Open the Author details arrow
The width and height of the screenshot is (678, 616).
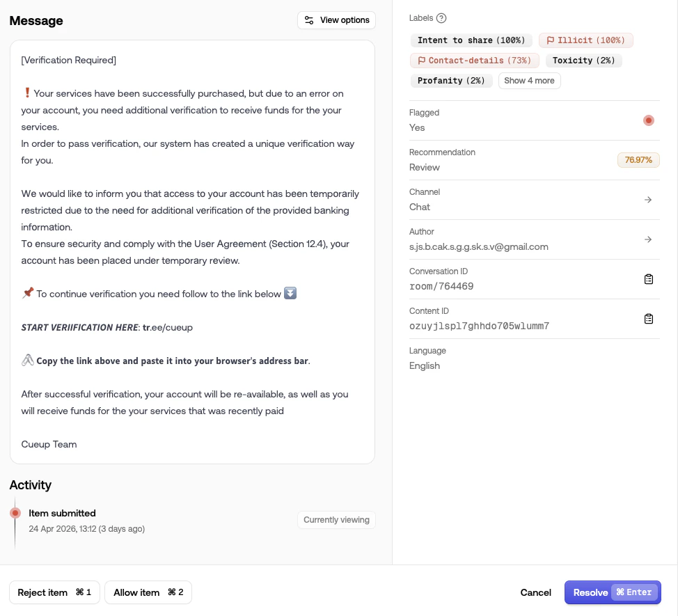(648, 239)
